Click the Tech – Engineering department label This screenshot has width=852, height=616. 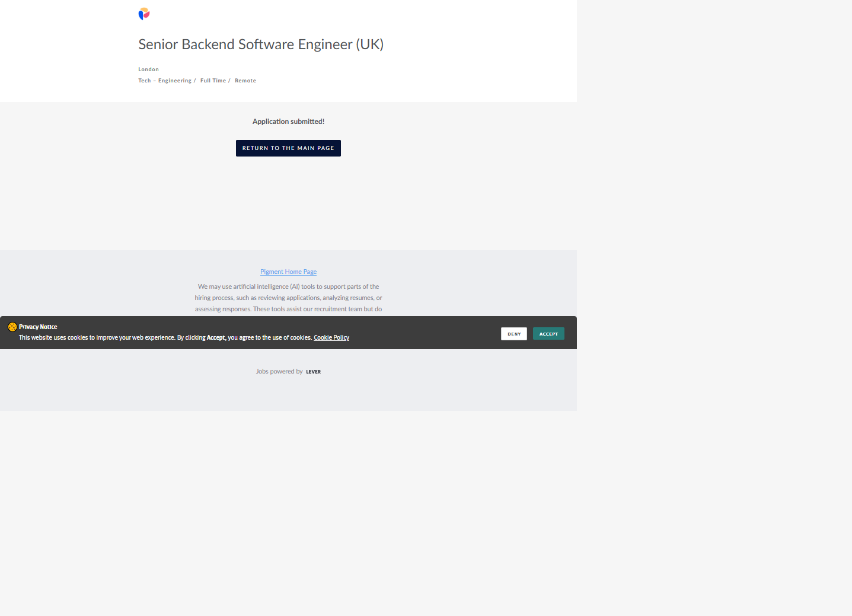(x=165, y=81)
